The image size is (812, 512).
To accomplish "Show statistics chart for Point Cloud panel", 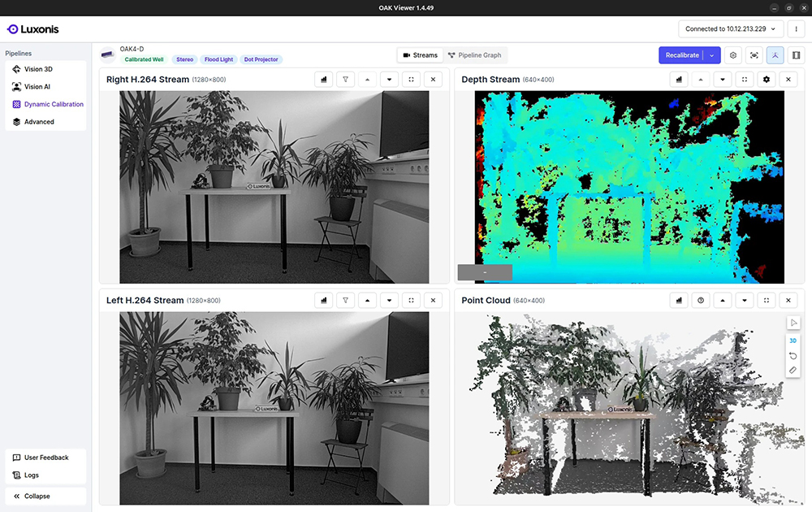I will [x=678, y=301].
